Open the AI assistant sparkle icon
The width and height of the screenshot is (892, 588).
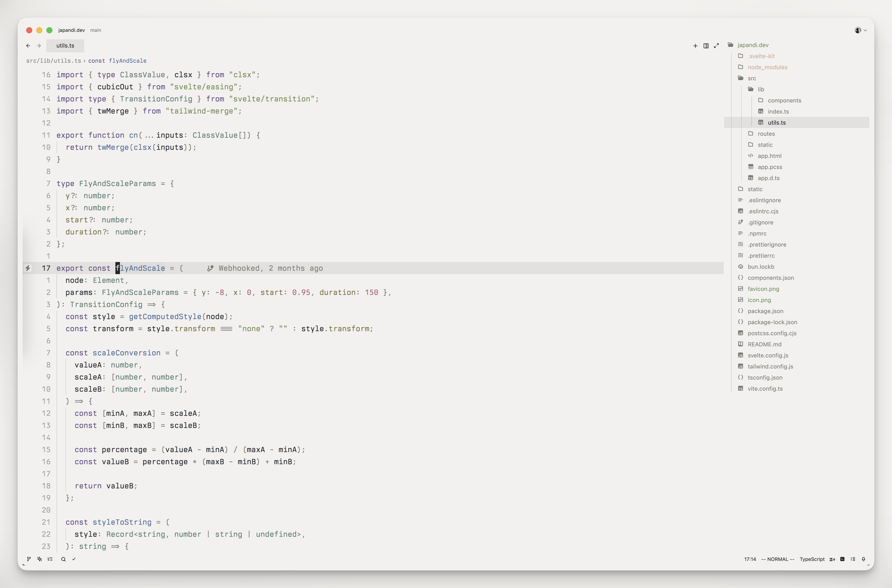click(x=39, y=559)
